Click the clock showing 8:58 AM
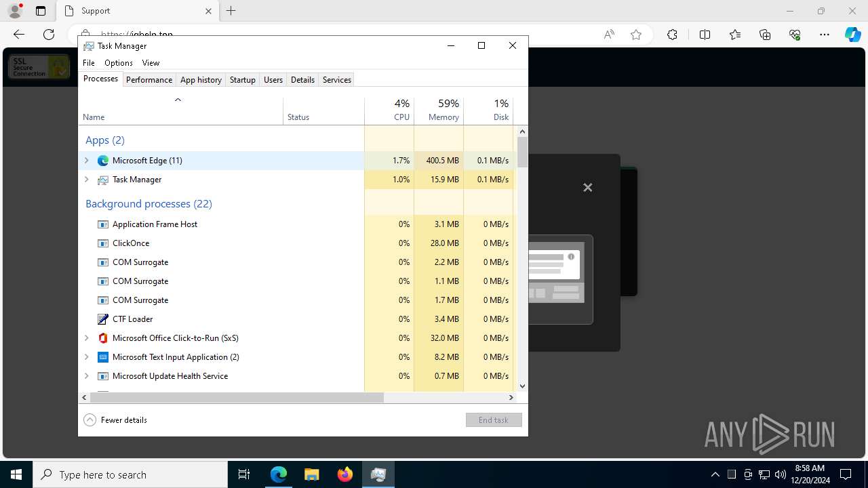868x488 pixels. tap(810, 468)
